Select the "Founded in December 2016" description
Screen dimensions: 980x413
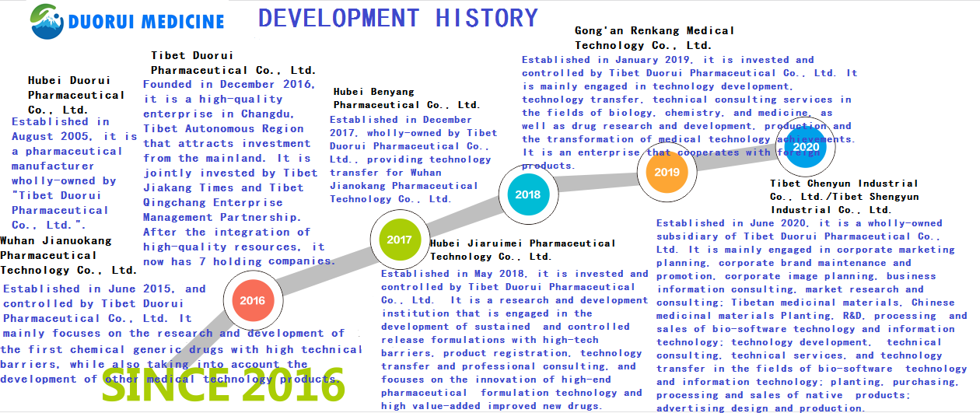pos(231,173)
